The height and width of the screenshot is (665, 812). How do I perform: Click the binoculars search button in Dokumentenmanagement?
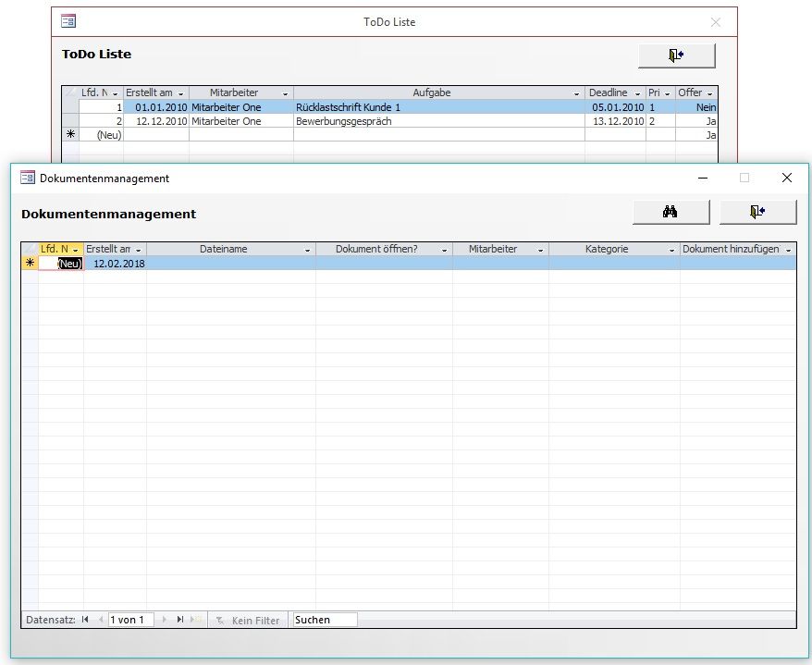point(671,212)
